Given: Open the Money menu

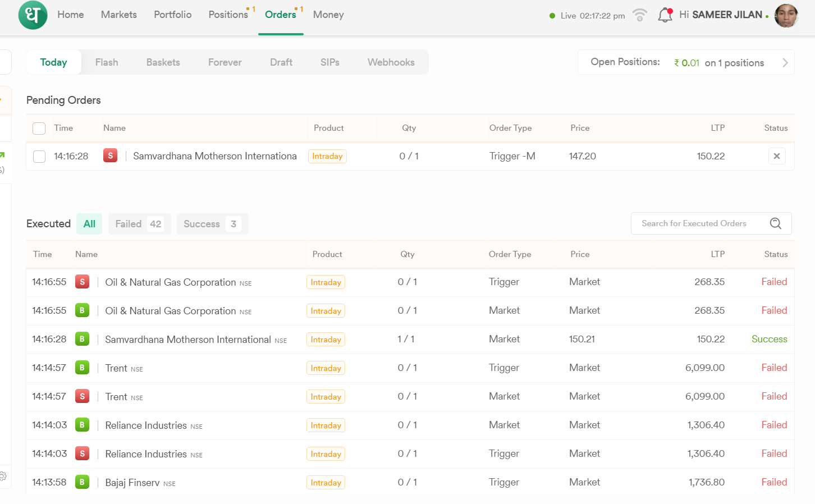Looking at the screenshot, I should click(x=328, y=15).
